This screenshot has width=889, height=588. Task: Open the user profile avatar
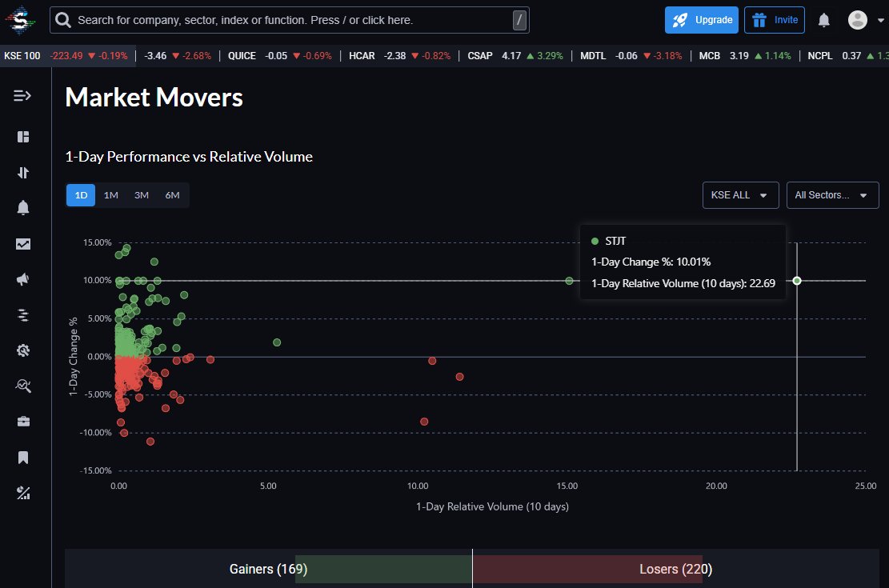(x=857, y=20)
